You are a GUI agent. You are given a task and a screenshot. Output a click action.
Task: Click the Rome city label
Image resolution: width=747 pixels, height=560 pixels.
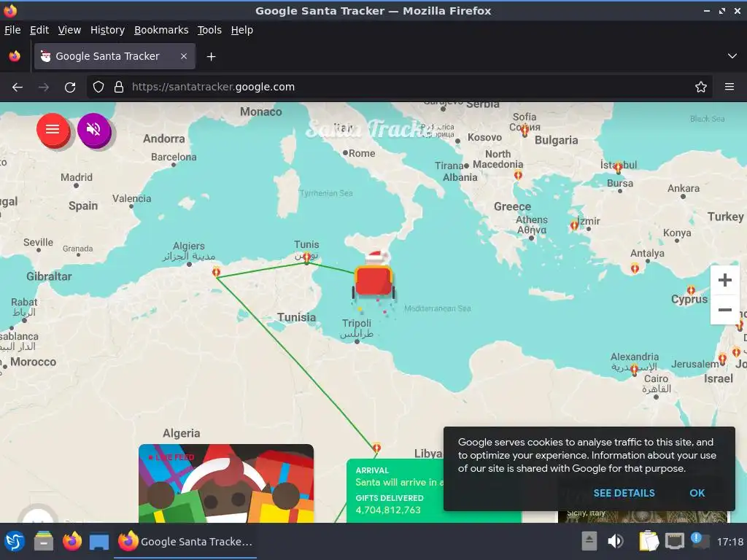362,153
